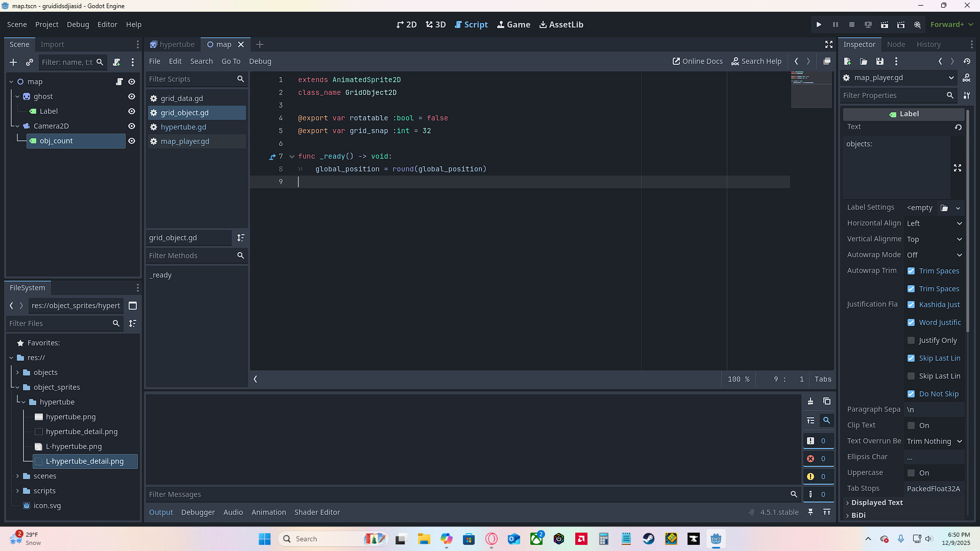Click the Search Help button
Viewport: 980px width, 551px height.
click(756, 61)
